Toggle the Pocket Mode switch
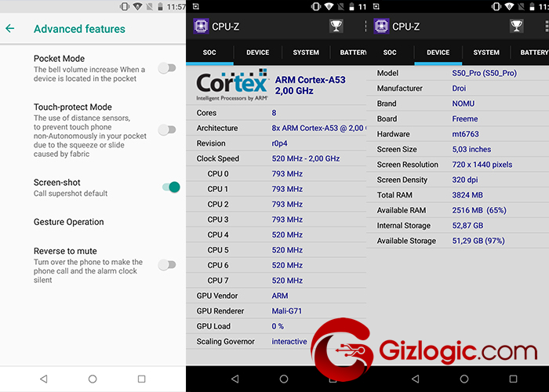Viewport: 549px width, 392px height. [167, 68]
